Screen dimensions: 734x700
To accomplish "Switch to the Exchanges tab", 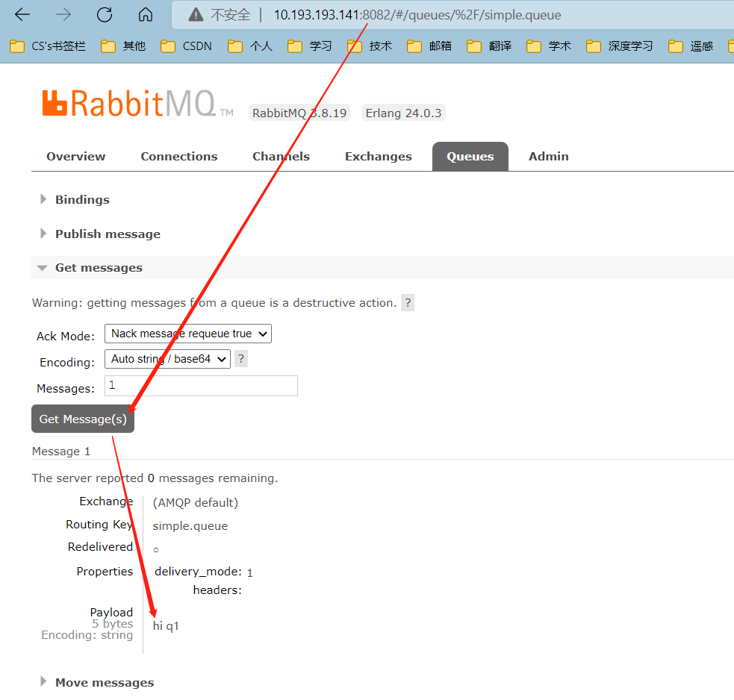I will pos(379,157).
